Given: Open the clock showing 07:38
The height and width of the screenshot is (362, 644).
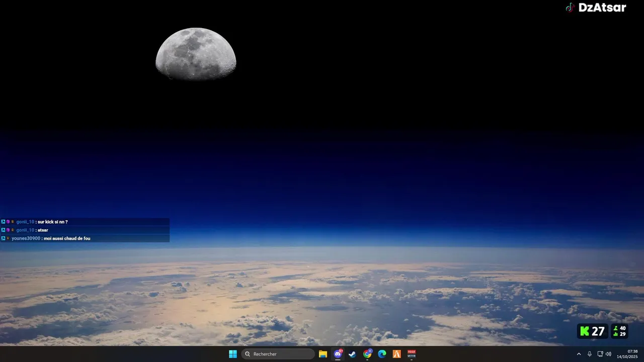Looking at the screenshot, I should 627,354.
